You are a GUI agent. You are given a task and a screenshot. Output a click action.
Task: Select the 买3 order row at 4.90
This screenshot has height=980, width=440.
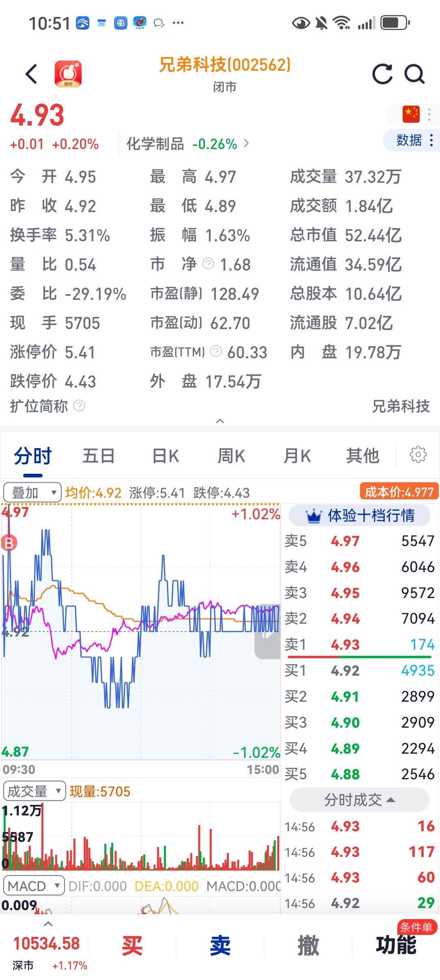click(x=360, y=722)
